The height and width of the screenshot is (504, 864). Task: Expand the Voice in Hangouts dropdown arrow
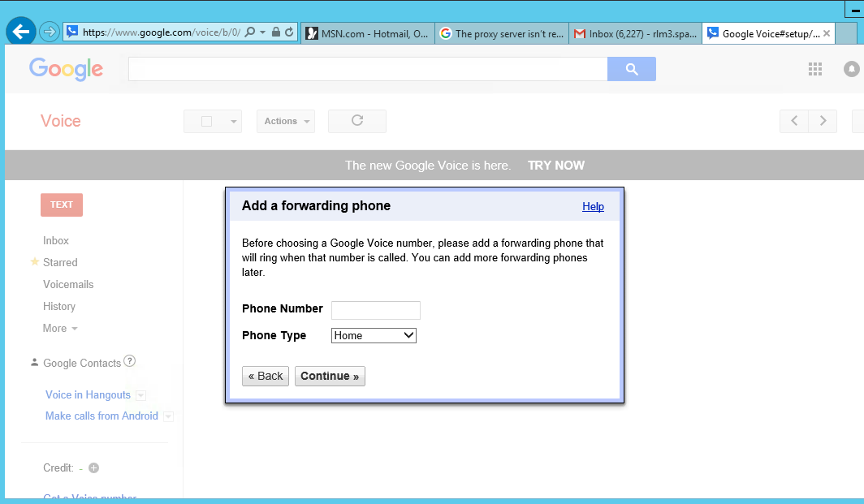click(141, 395)
